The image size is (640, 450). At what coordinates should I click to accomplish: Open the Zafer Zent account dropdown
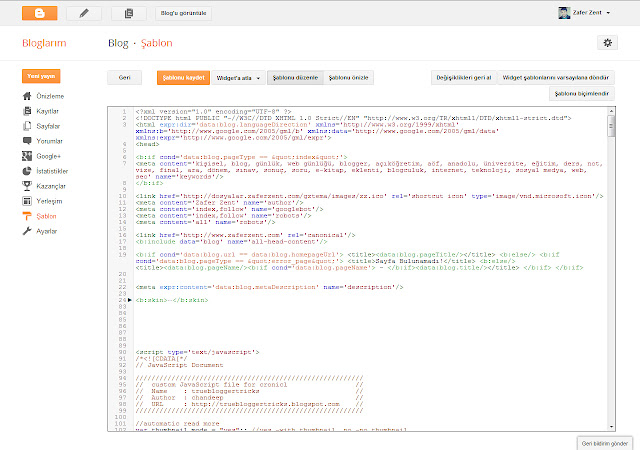click(x=591, y=13)
